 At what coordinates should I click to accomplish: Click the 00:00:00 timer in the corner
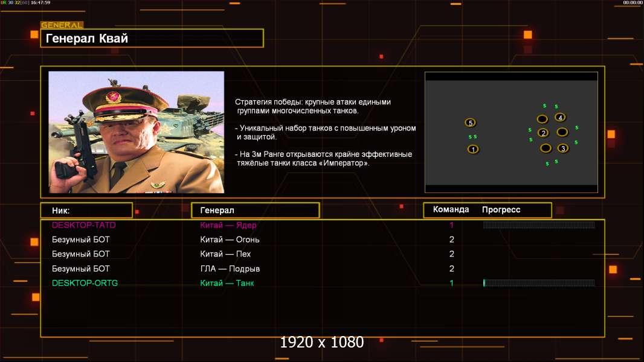(x=633, y=3)
